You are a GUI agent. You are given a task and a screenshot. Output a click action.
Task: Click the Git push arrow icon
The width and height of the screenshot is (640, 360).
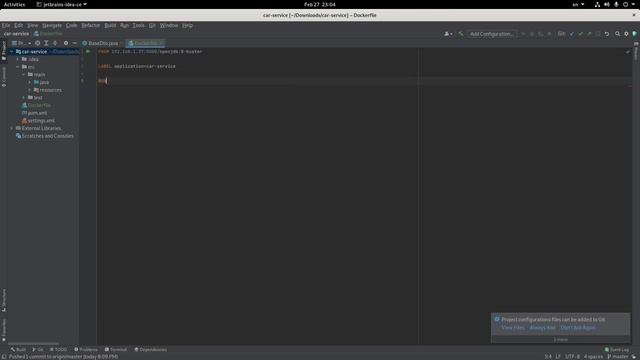(589, 34)
